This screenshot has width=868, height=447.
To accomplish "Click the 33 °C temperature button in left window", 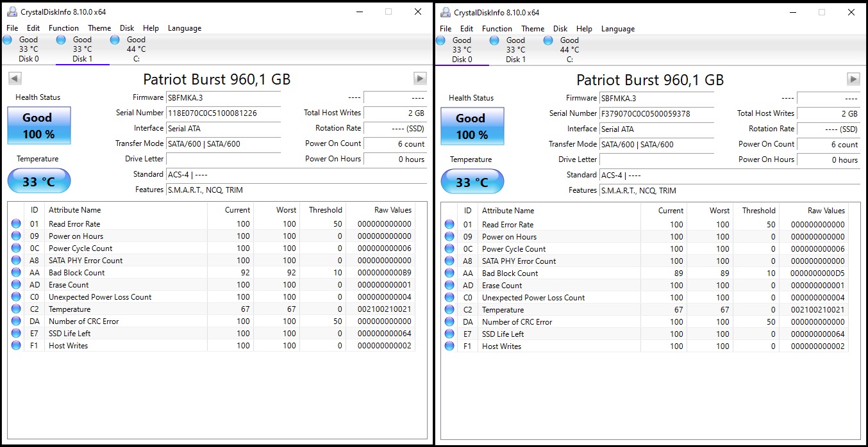I will click(39, 181).
